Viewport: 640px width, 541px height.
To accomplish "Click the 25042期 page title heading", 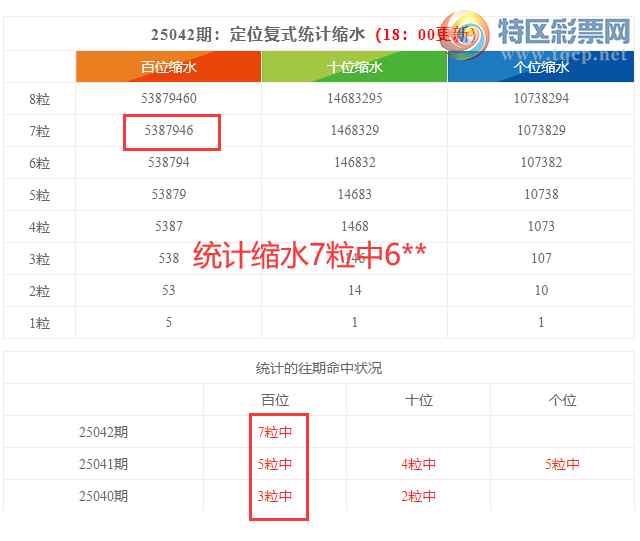I will click(260, 34).
